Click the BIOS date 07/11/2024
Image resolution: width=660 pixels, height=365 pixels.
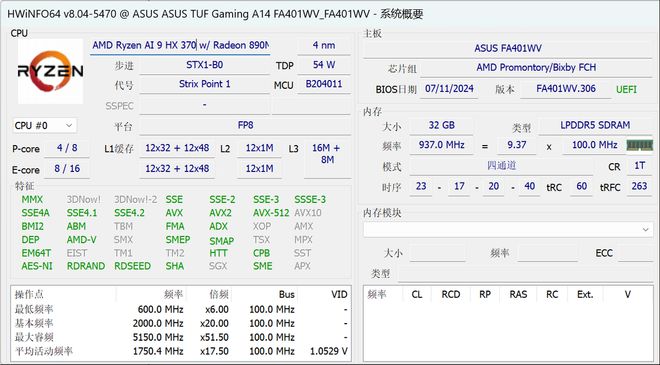[x=449, y=89]
